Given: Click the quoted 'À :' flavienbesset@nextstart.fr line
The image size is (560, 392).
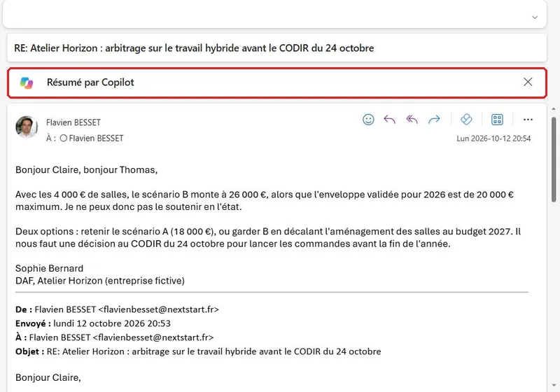Looking at the screenshot, I should 115,337.
